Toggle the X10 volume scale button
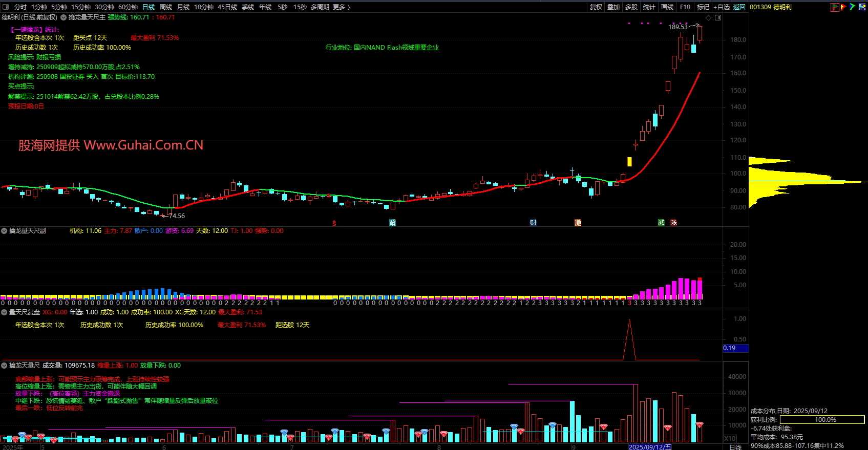The image size is (868, 450). 730,439
